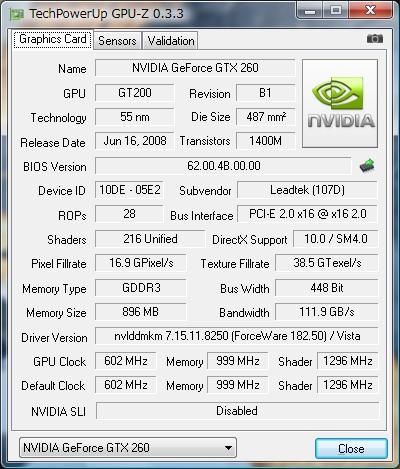Click the 'Bus Interface' label
The height and width of the screenshot is (469, 400).
(x=202, y=216)
